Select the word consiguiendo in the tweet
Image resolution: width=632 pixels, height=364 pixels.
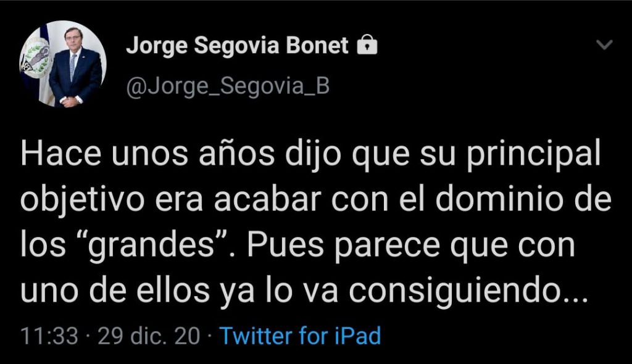454,290
